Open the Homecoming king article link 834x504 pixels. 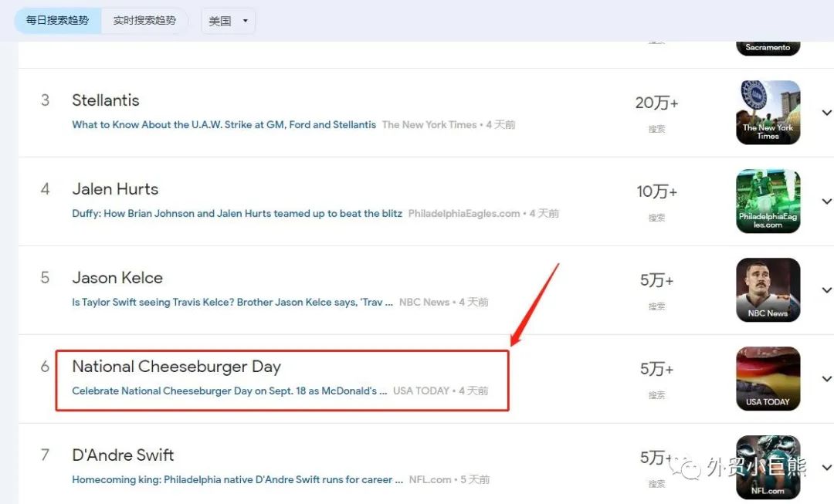pyautogui.click(x=237, y=480)
